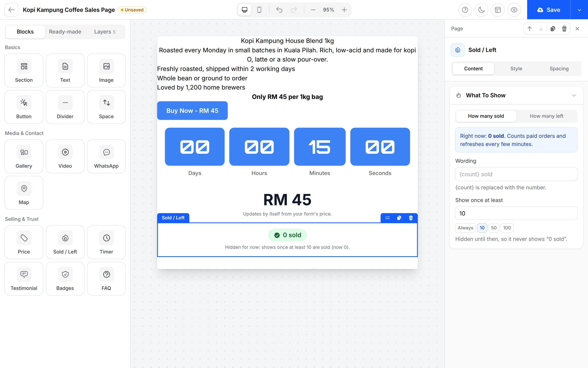The image size is (588, 368).
Task: Click the Save button
Action: click(x=549, y=10)
